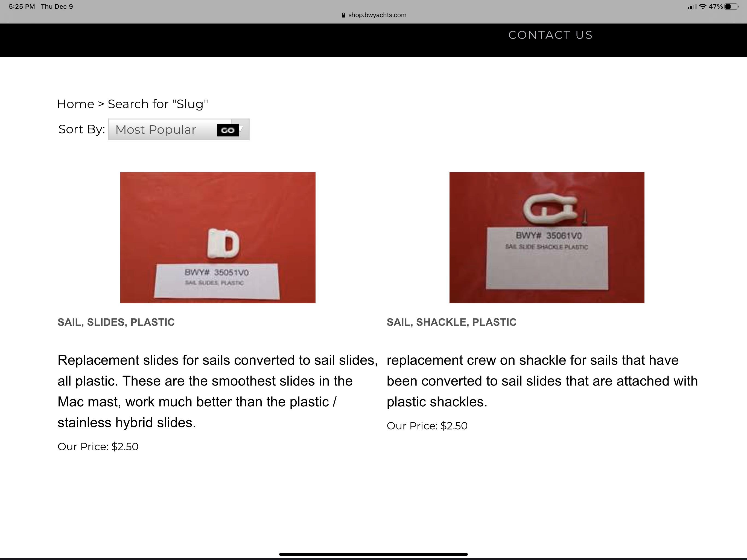This screenshot has width=747, height=560.
Task: Open the plastic sail shackle product photo
Action: 547,237
